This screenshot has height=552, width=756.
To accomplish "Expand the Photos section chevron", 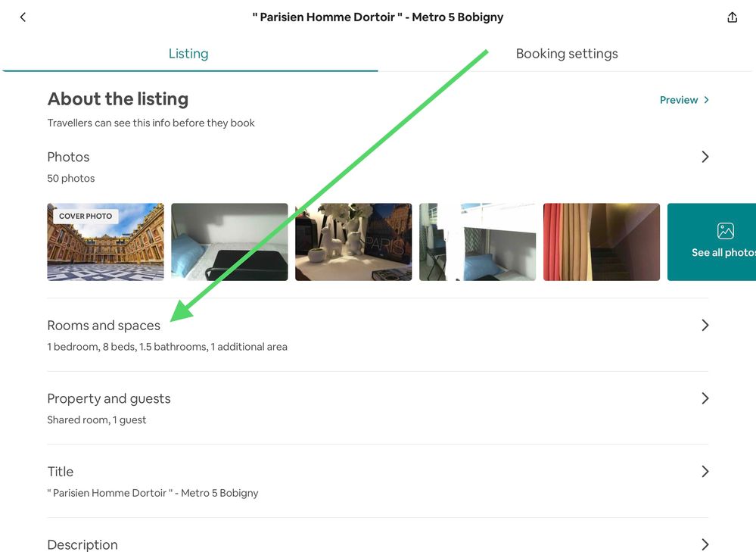I will pos(705,157).
